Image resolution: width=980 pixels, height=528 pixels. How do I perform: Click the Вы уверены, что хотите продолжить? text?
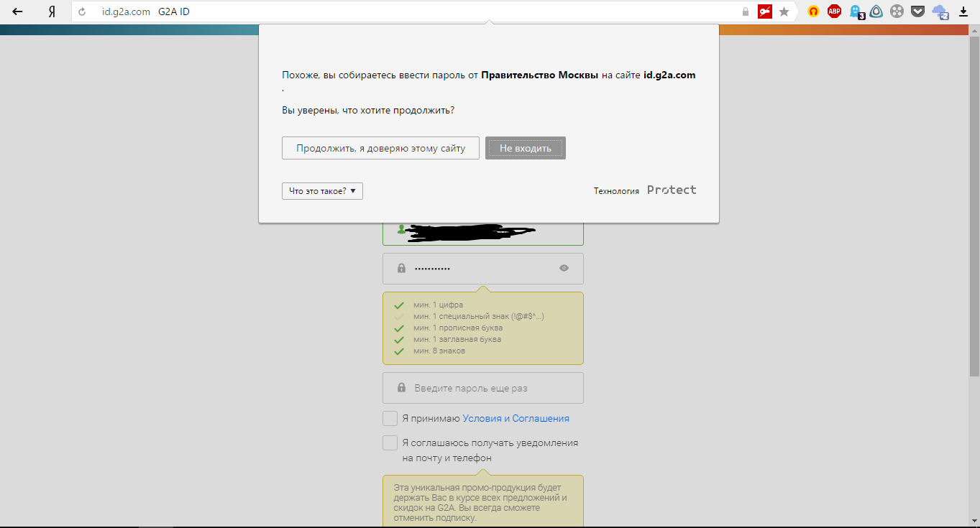368,111
